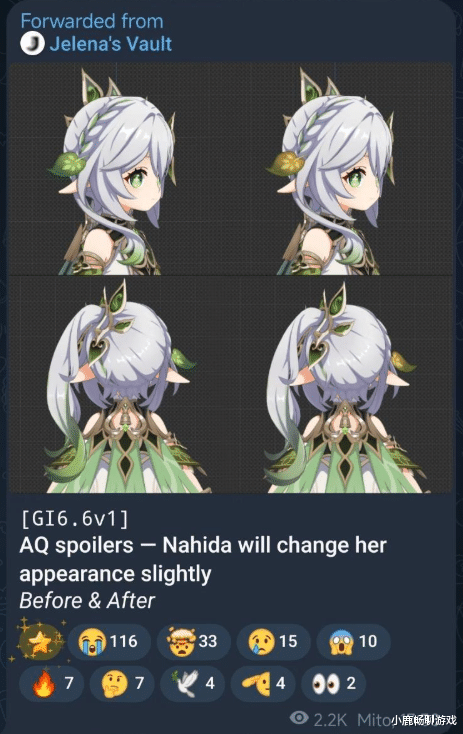Click the view count eye icon
The width and height of the screenshot is (463, 734).
299,717
